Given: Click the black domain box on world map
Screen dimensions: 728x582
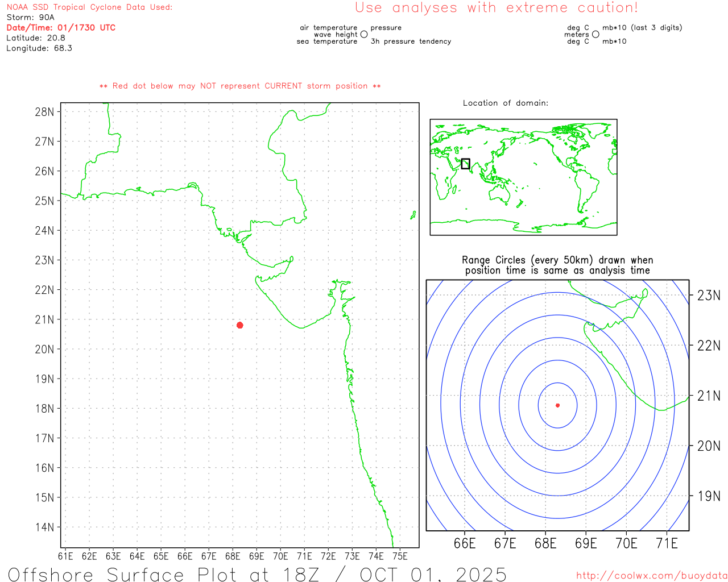Looking at the screenshot, I should click(466, 164).
